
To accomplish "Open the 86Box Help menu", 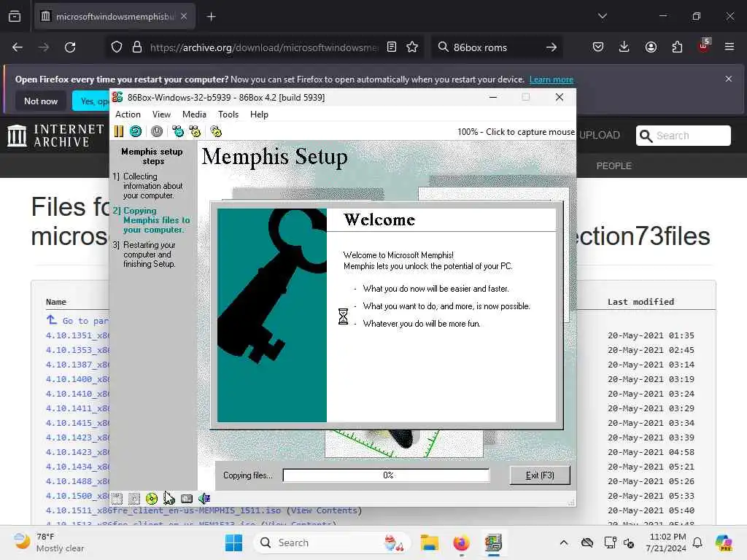I will pos(259,114).
